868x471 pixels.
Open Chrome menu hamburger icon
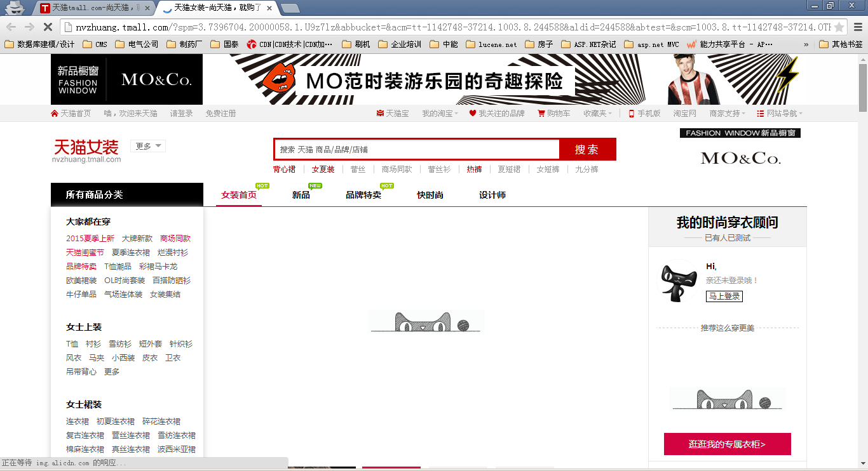(857, 27)
